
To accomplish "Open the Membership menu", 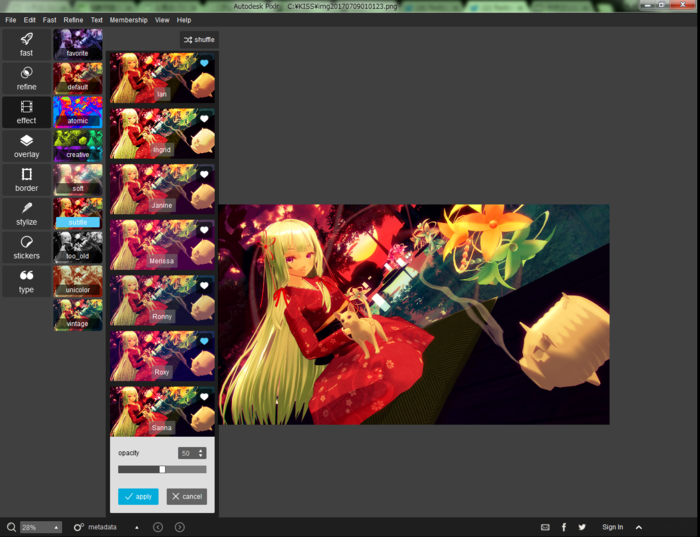I will [x=129, y=20].
